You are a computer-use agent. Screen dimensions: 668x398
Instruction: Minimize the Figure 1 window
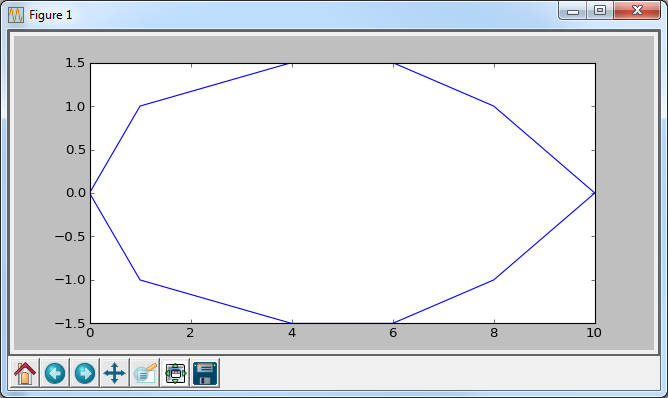click(573, 11)
